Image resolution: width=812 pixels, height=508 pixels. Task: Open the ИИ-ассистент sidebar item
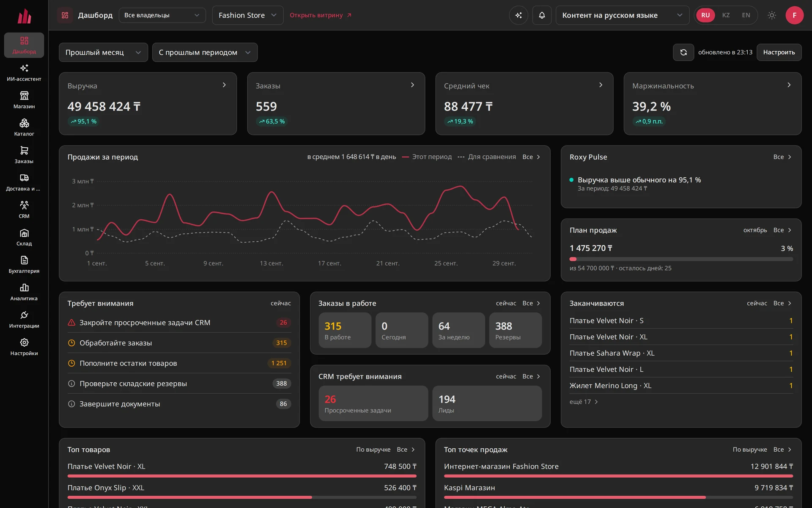pos(24,72)
